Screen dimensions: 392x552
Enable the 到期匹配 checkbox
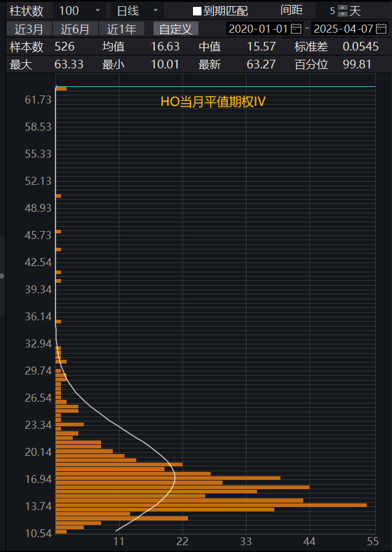(x=197, y=11)
